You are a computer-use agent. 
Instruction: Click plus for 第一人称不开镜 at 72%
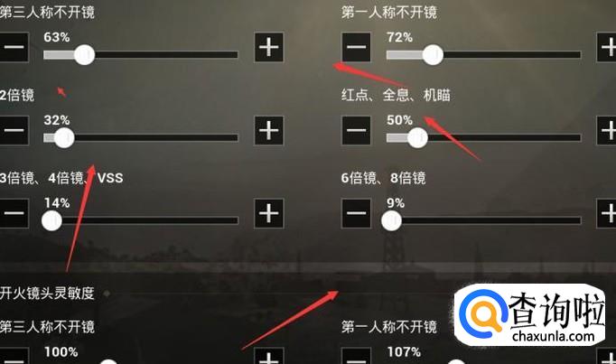(607, 48)
